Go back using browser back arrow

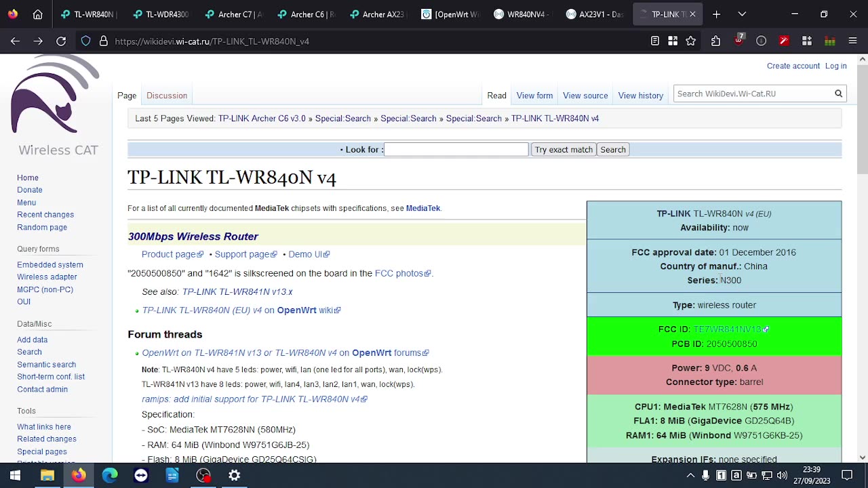(x=15, y=41)
